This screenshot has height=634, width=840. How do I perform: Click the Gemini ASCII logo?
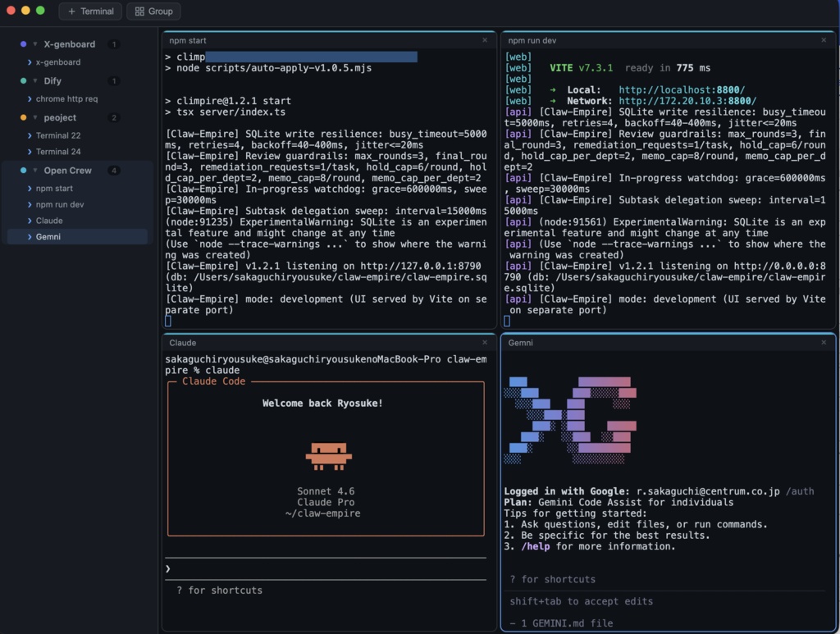tap(570, 421)
